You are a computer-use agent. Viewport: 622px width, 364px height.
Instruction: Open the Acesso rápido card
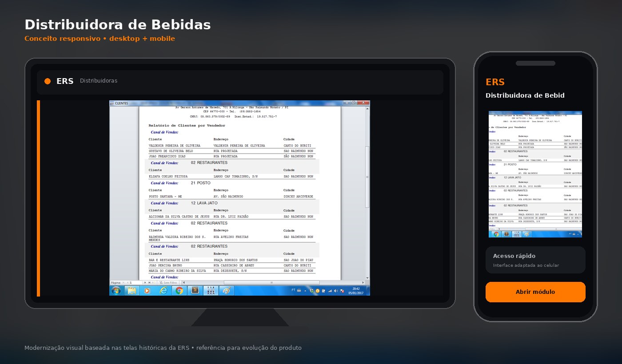535,260
